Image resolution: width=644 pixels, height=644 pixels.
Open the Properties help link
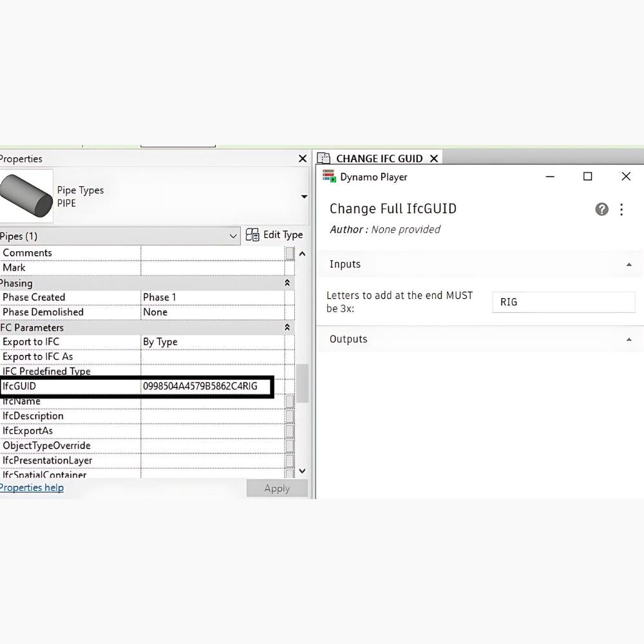coord(32,488)
